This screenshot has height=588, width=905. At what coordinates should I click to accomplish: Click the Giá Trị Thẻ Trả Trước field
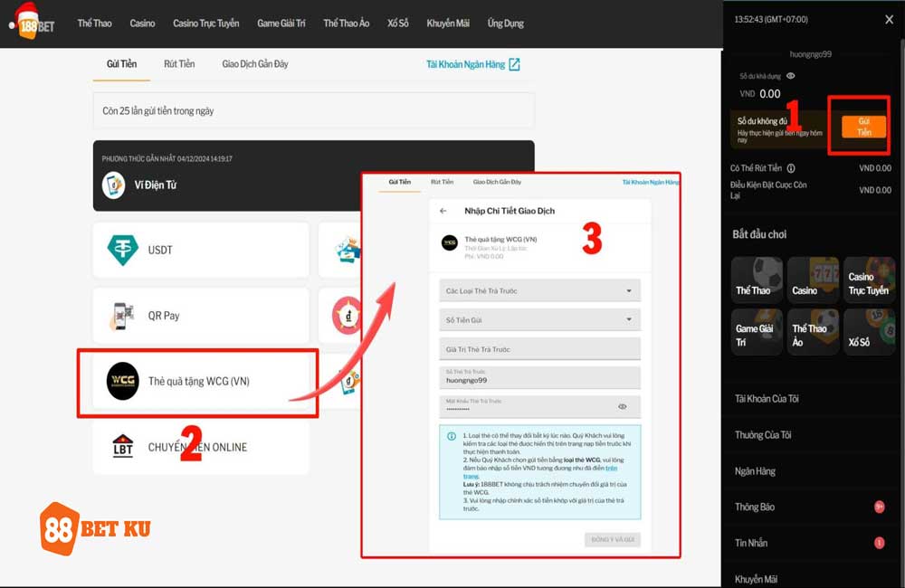coord(539,349)
